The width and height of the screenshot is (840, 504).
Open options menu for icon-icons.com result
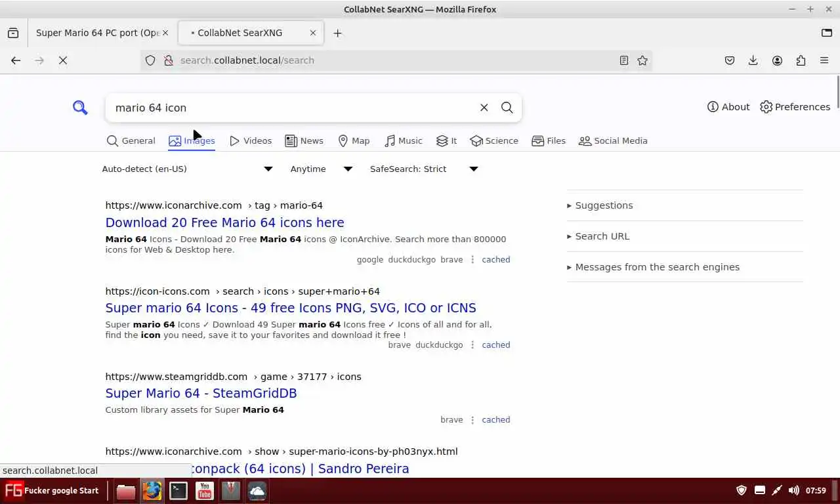coord(472,345)
